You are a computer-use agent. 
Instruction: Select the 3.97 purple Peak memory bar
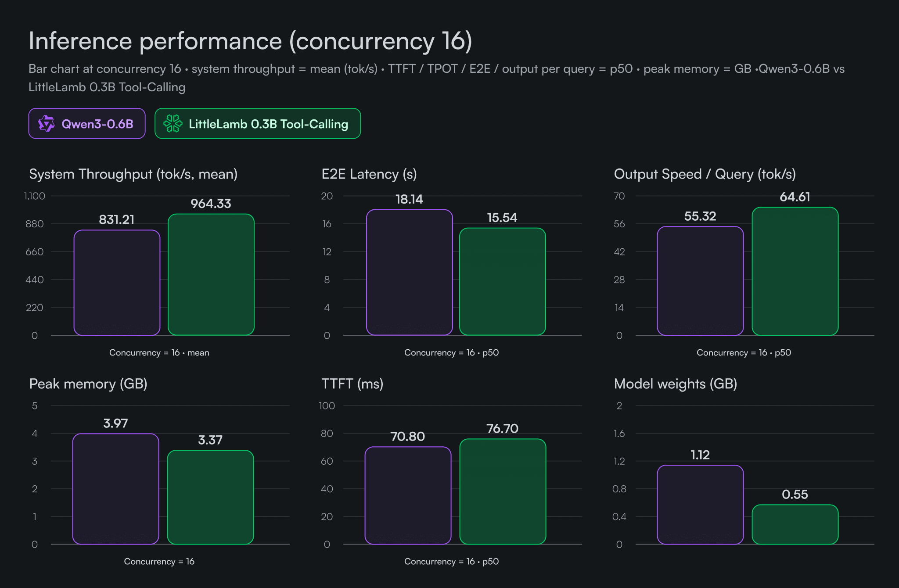click(115, 489)
